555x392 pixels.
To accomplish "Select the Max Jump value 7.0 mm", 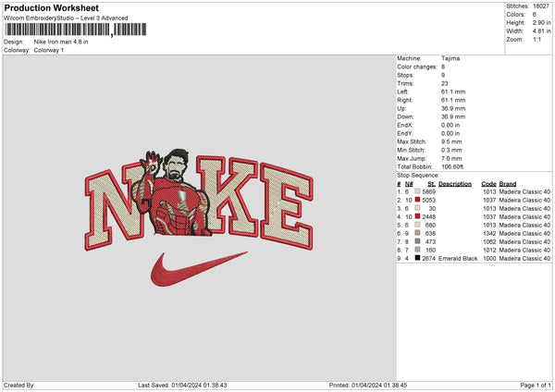I will 451,158.
